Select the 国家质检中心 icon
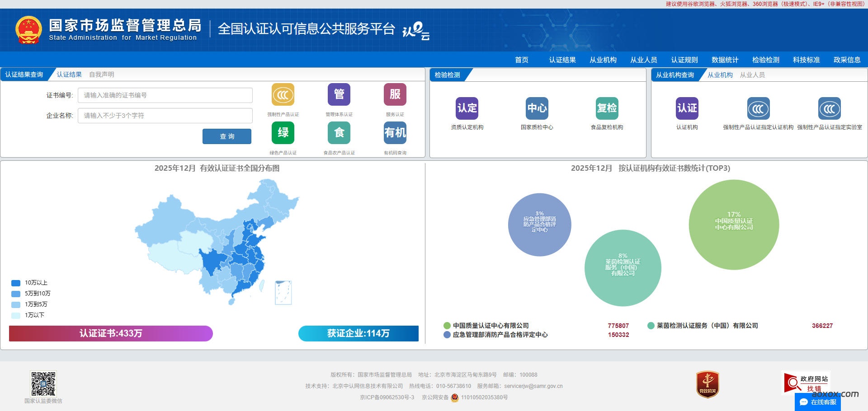The width and height of the screenshot is (868, 411). coord(536,108)
